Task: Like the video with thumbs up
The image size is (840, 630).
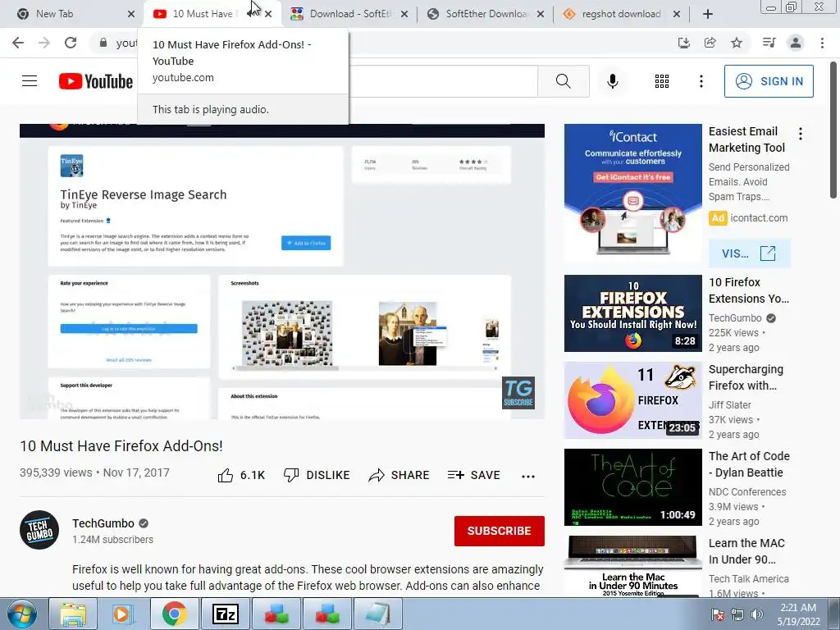Action: 241,475
